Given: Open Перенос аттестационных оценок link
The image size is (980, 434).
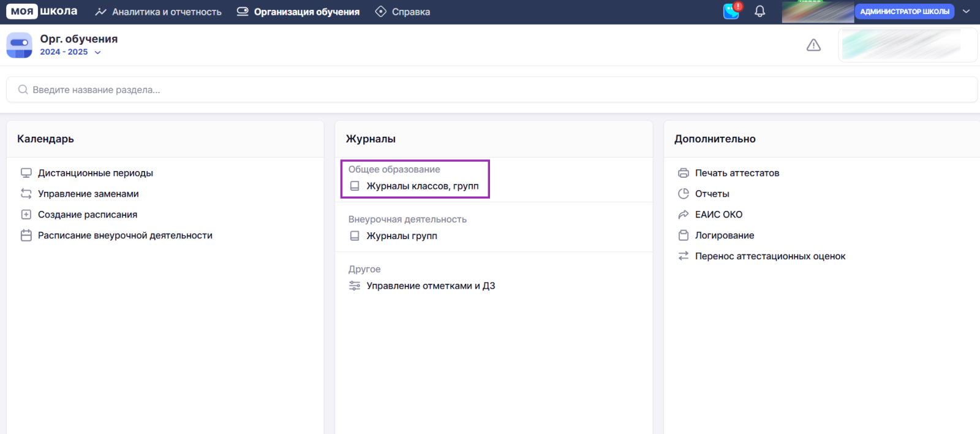Looking at the screenshot, I should click(x=770, y=256).
